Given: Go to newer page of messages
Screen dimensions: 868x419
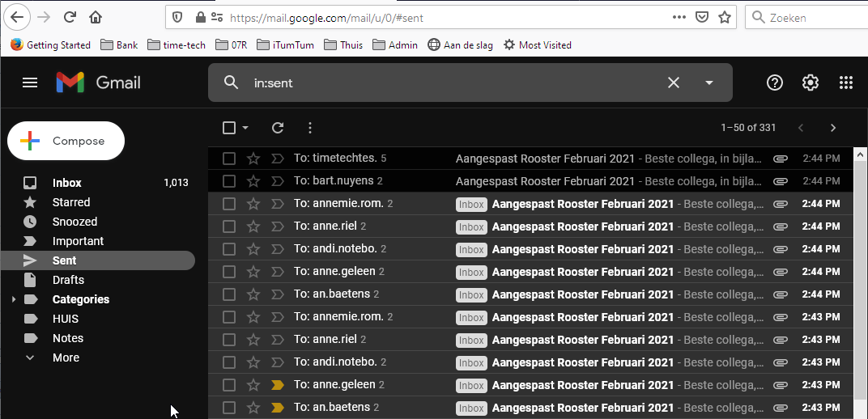Looking at the screenshot, I should tap(801, 129).
